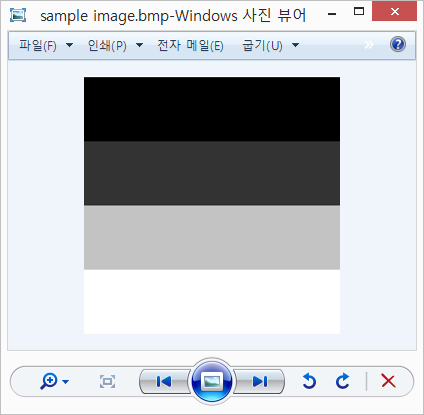Open the 인쇄(P) menu
424x415 pixels.
(x=107, y=45)
